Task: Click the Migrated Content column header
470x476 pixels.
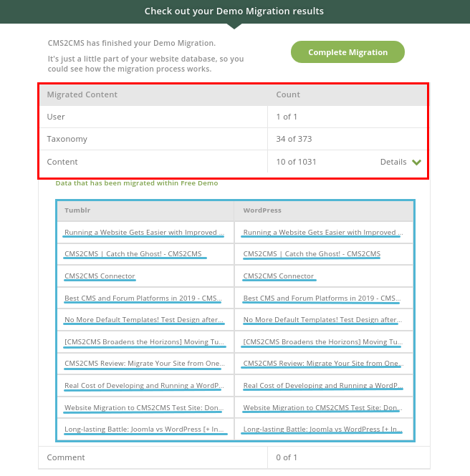Action: pos(82,94)
